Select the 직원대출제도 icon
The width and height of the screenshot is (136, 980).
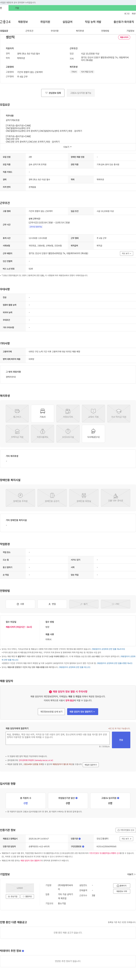[x=42, y=434]
